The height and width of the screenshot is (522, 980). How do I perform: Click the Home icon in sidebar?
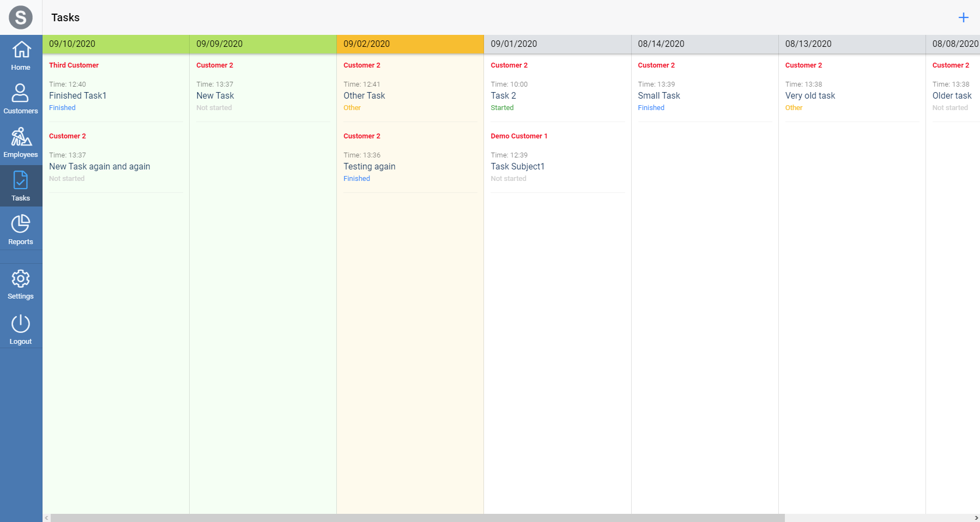click(21, 50)
